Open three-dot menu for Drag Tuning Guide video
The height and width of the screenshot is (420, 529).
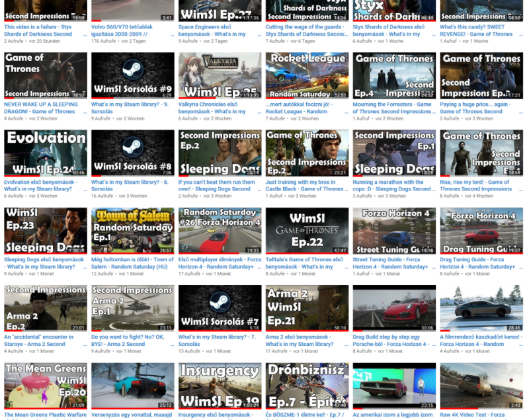click(x=520, y=267)
